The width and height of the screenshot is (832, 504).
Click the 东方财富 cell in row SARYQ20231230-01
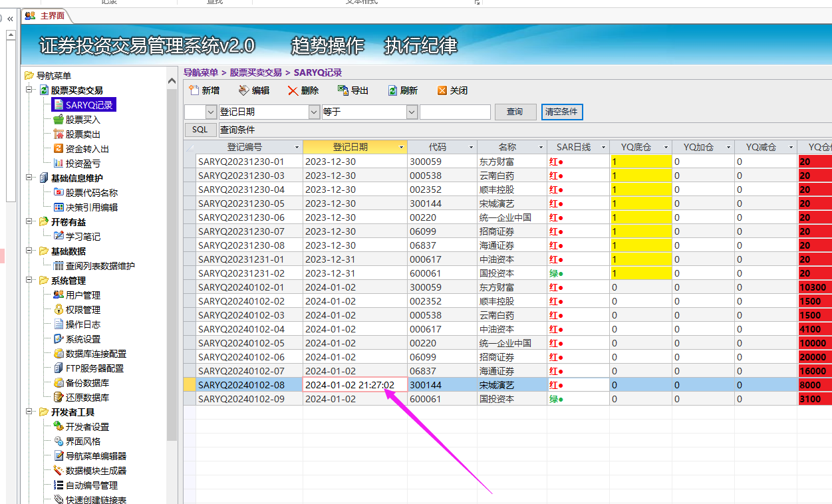pyautogui.click(x=512, y=162)
